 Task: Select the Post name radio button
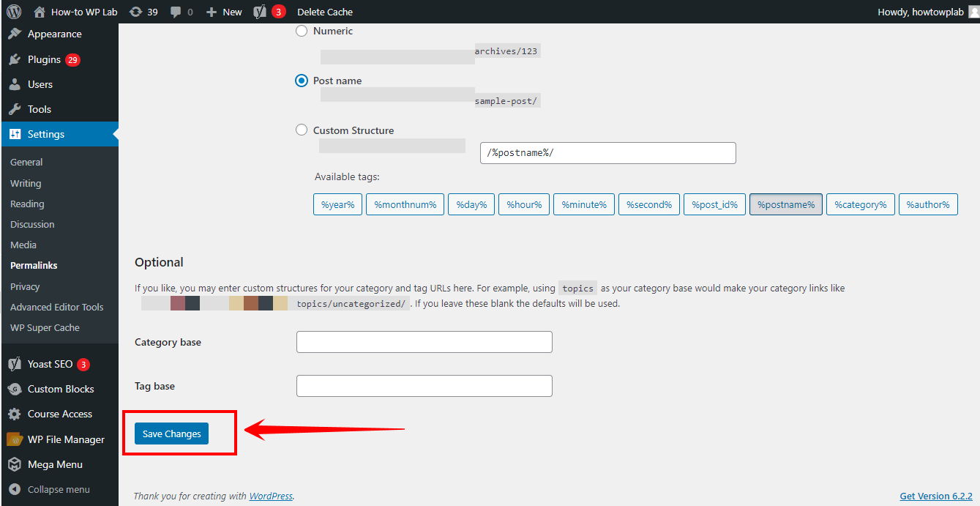click(302, 81)
